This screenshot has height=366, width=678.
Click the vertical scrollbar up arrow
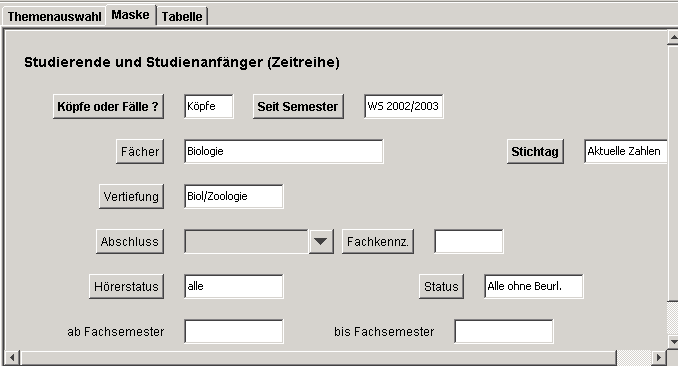[x=673, y=38]
